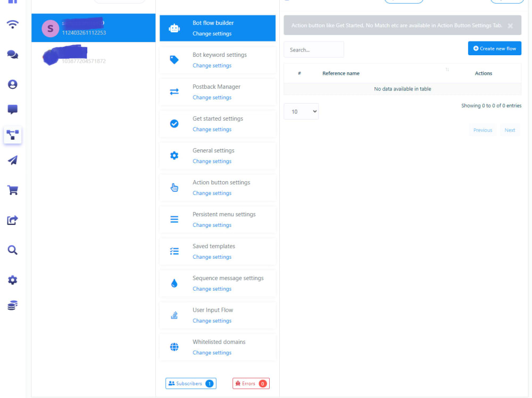Open the entries-per-page dropdown showing 10
The height and width of the screenshot is (398, 532).
301,111
